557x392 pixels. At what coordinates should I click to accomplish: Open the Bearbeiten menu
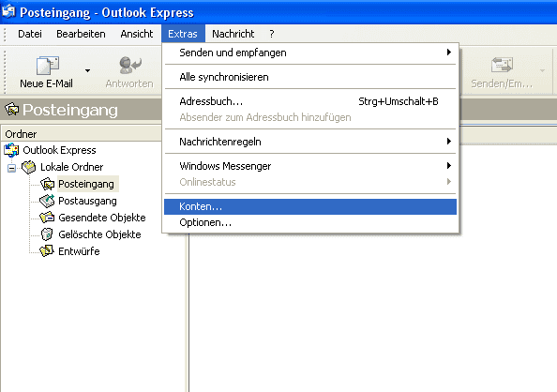81,34
